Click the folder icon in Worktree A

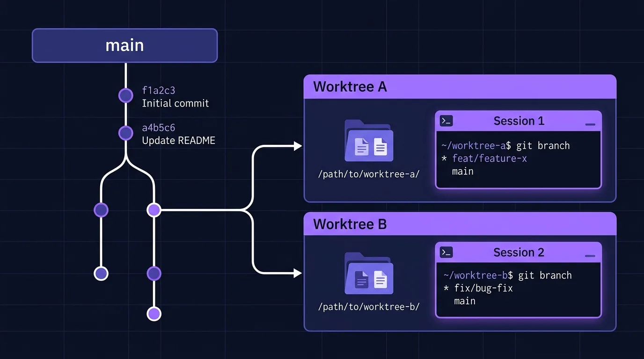[x=369, y=141]
